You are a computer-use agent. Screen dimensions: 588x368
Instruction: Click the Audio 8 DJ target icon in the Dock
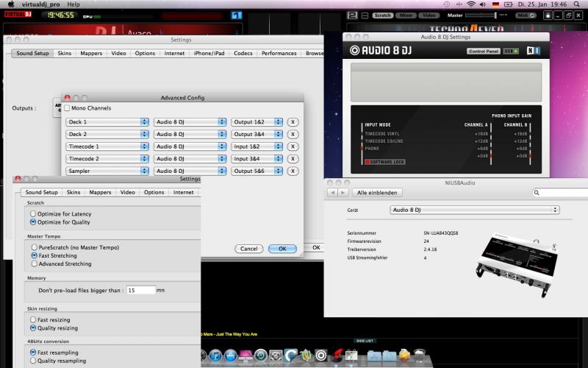coord(321,355)
